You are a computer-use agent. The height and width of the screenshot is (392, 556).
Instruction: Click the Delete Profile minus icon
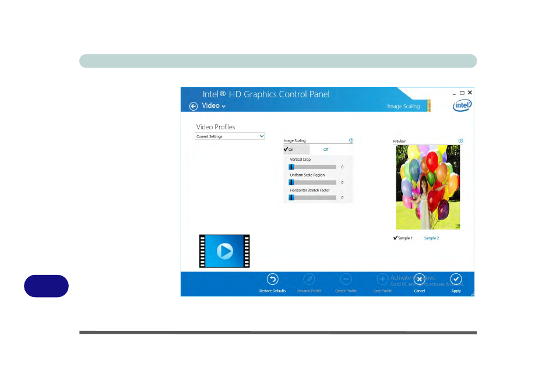[346, 279]
